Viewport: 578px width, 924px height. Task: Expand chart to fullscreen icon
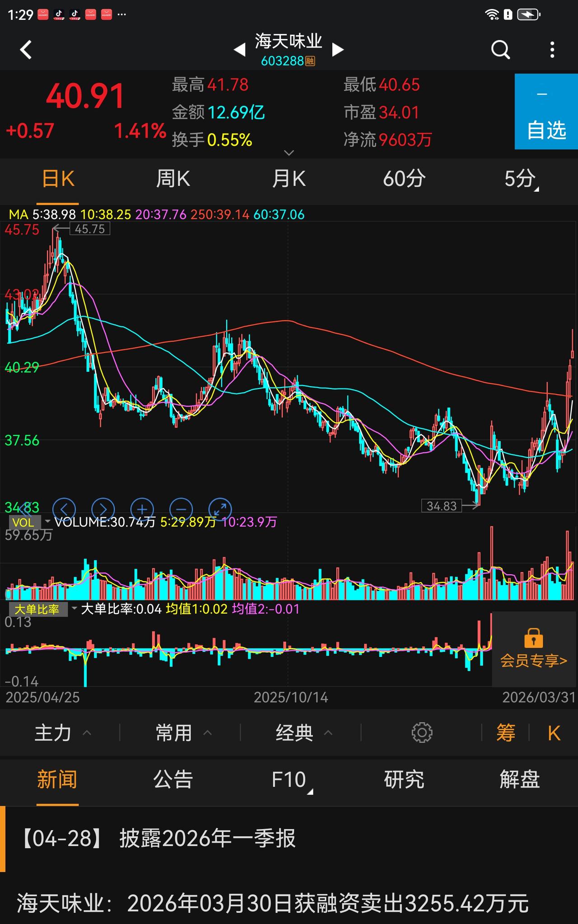[220, 509]
